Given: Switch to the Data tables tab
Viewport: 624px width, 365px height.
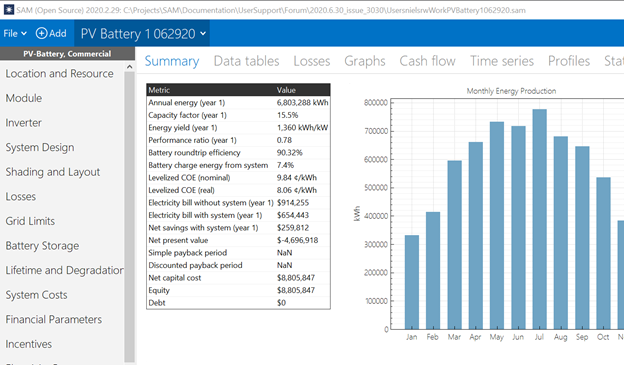Looking at the screenshot, I should click(x=246, y=61).
